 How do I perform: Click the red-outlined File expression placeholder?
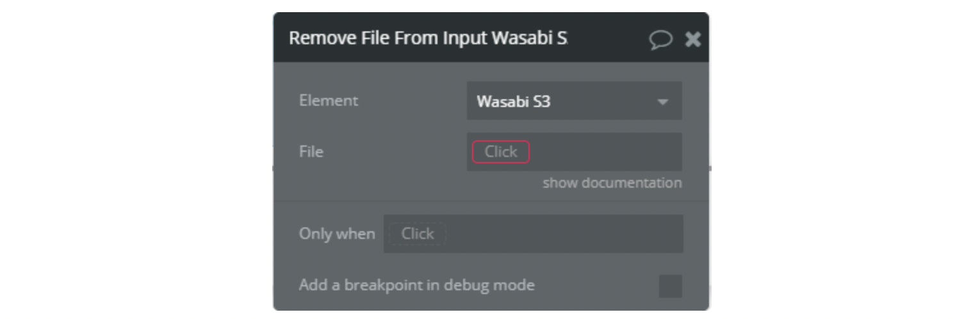(501, 152)
